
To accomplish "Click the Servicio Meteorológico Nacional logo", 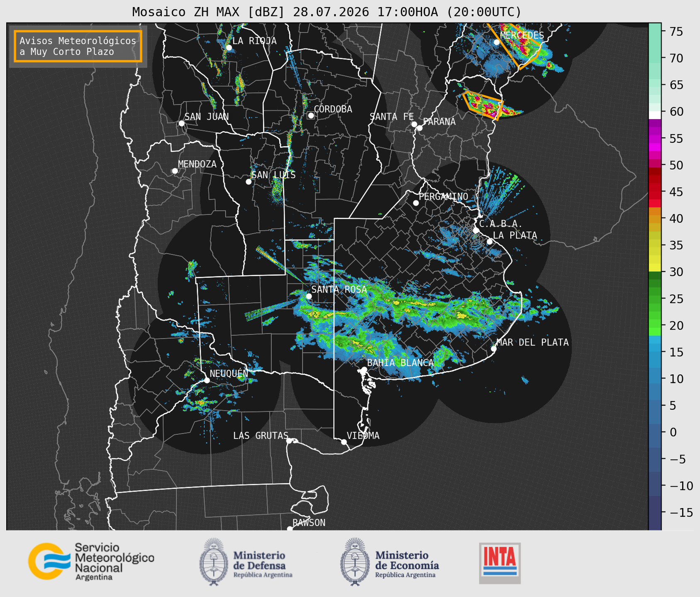I will tap(91, 561).
